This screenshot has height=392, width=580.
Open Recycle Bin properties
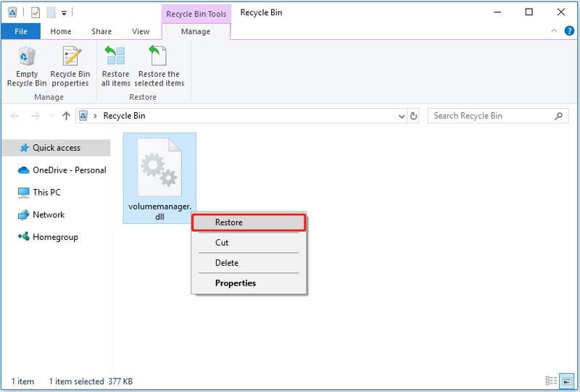click(70, 58)
